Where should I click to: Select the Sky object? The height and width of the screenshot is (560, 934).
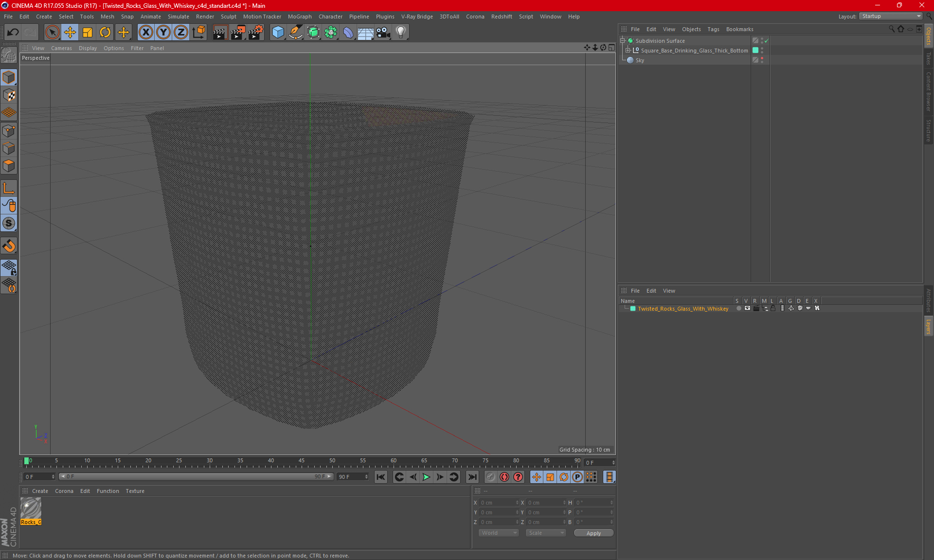click(x=640, y=60)
